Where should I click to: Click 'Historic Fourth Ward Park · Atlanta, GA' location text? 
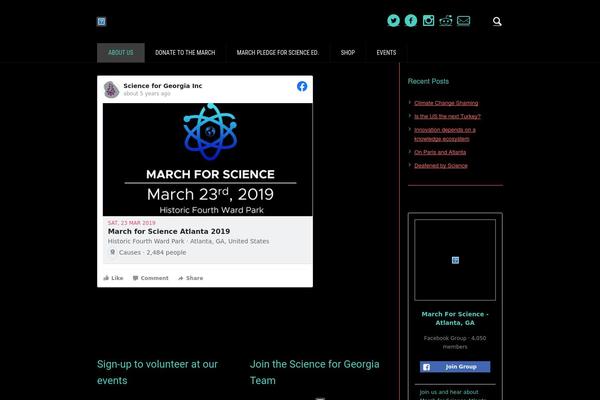[188, 241]
